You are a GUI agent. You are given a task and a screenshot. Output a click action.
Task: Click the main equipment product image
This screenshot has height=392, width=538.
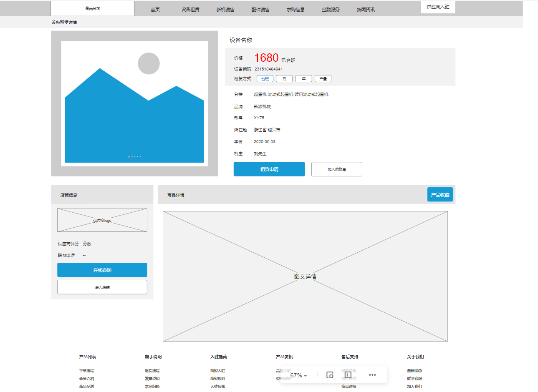tap(134, 103)
